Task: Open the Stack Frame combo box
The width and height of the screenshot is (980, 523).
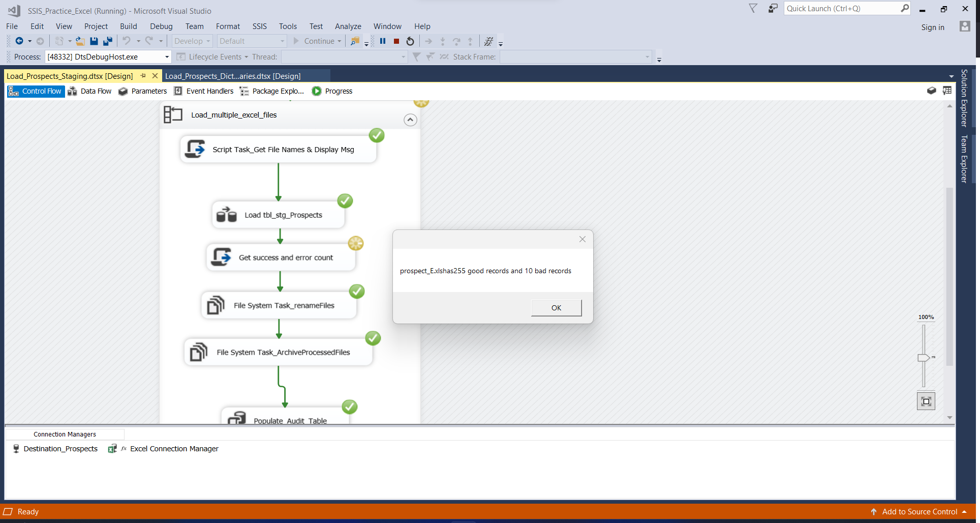Action: coord(575,57)
